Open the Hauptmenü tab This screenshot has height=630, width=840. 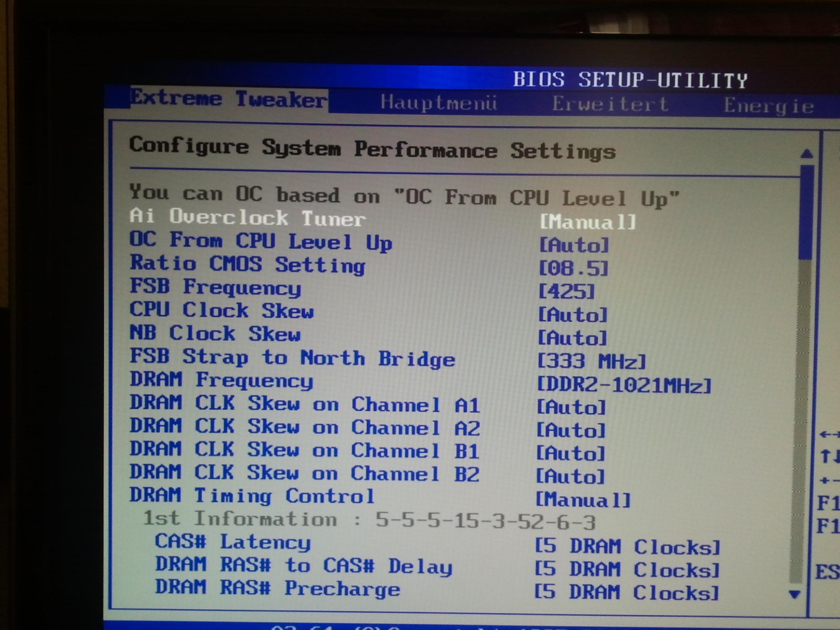[x=439, y=102]
